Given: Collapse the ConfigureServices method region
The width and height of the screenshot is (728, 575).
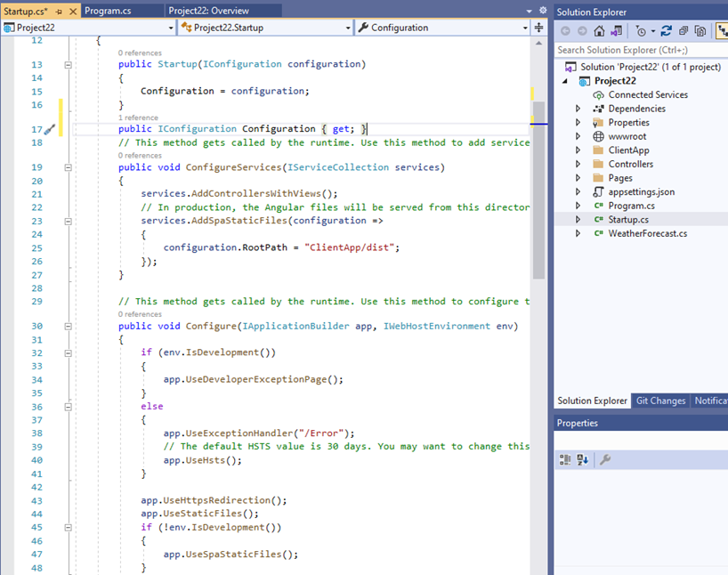Looking at the screenshot, I should pos(69,166).
